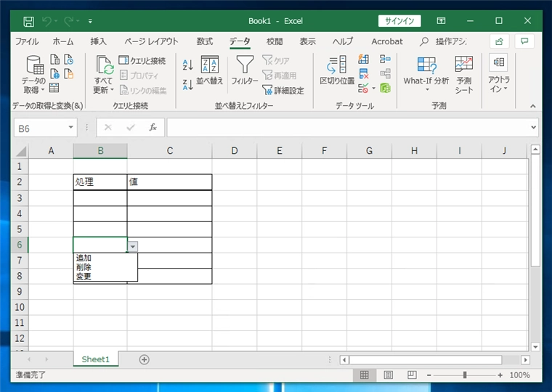Sort descending Z to A
Image resolution: width=552 pixels, height=392 pixels.
pos(187,84)
